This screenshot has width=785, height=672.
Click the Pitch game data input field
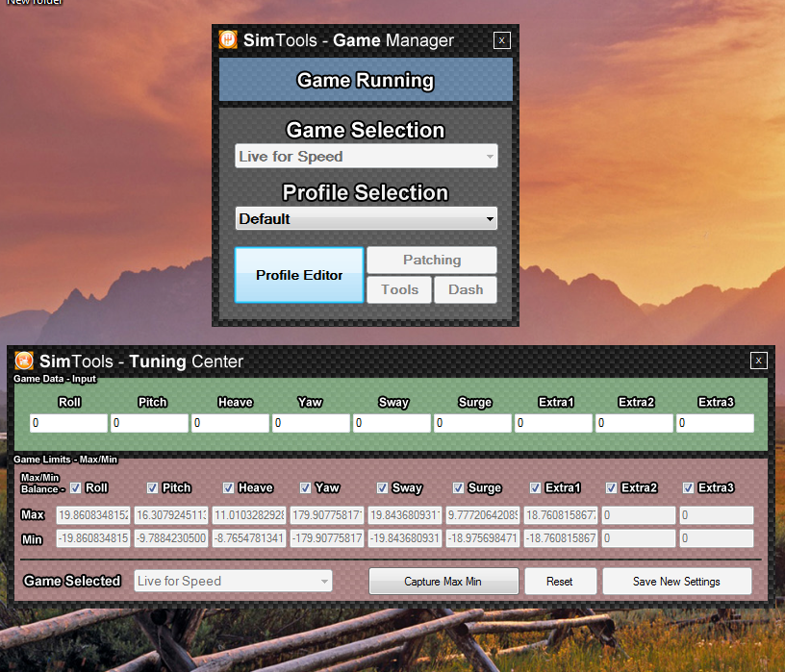(149, 423)
